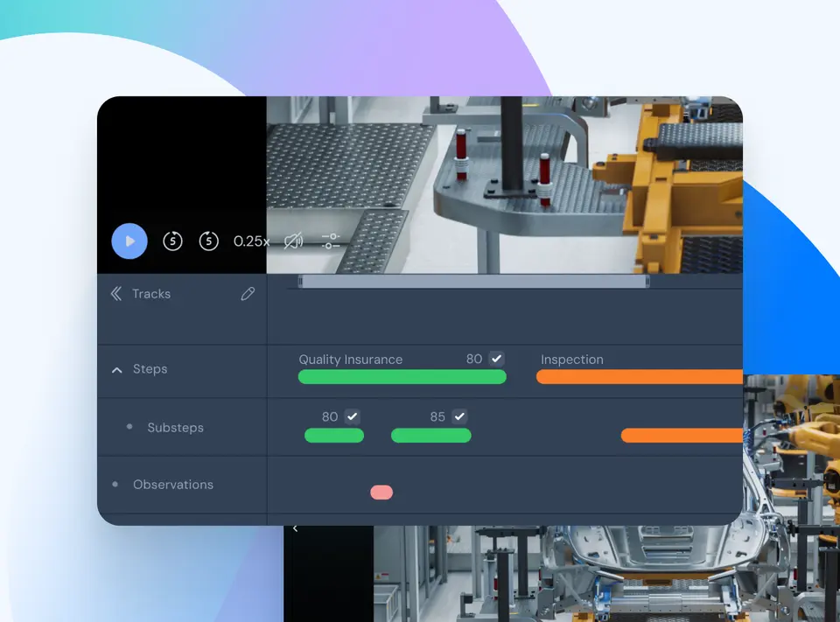Image resolution: width=840 pixels, height=622 pixels.
Task: Toggle the substep 85 checkbox
Action: point(459,416)
